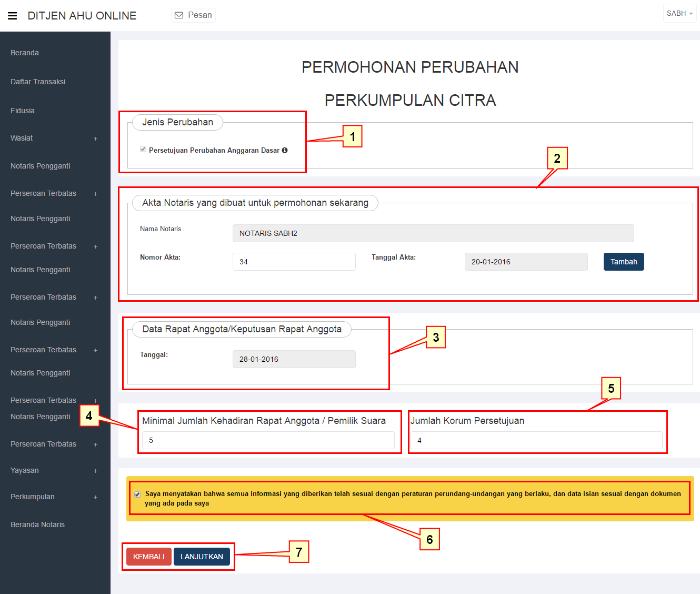Click the hamburger menu icon
The width and height of the screenshot is (700, 594).
[x=13, y=16]
